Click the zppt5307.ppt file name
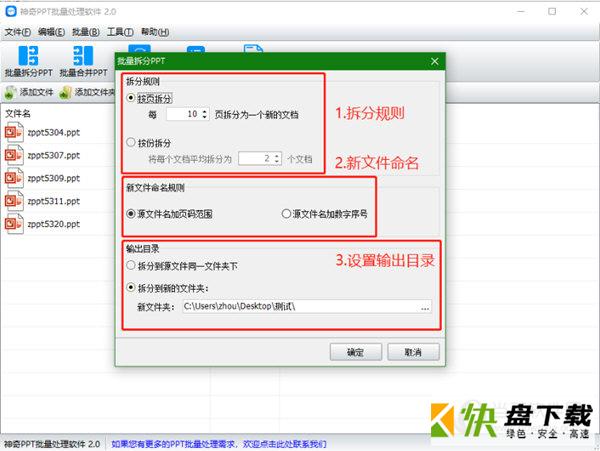 tap(54, 155)
